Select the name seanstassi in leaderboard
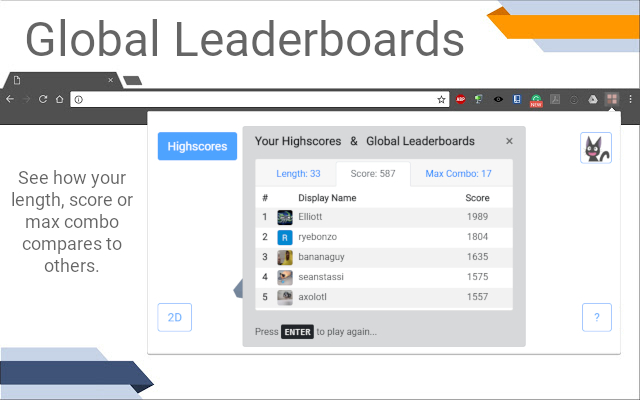The height and width of the screenshot is (400, 640). pos(321,277)
